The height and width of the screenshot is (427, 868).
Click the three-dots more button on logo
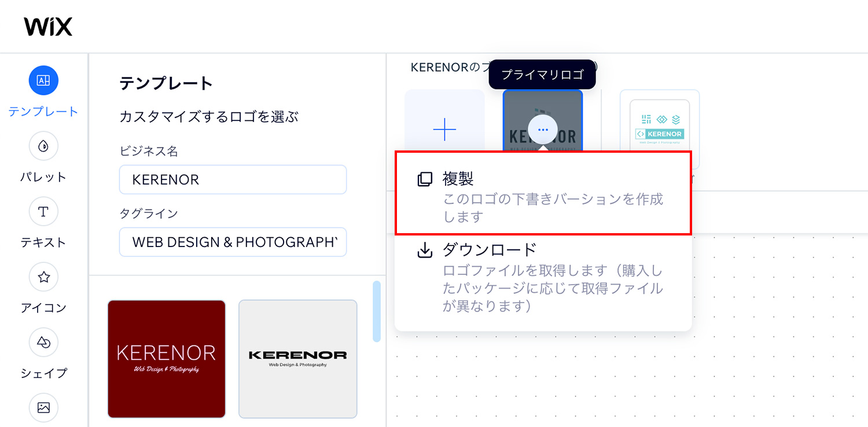pyautogui.click(x=543, y=130)
